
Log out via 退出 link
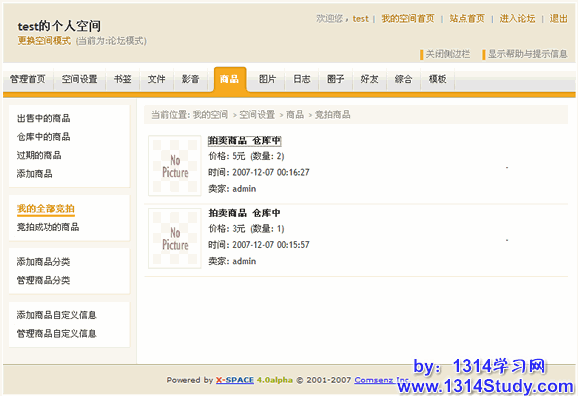[558, 18]
